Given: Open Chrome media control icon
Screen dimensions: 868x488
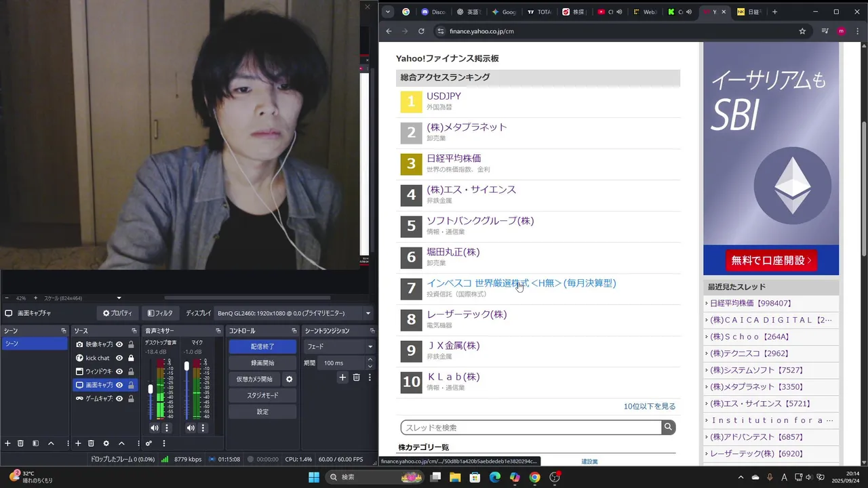Looking at the screenshot, I should (825, 31).
